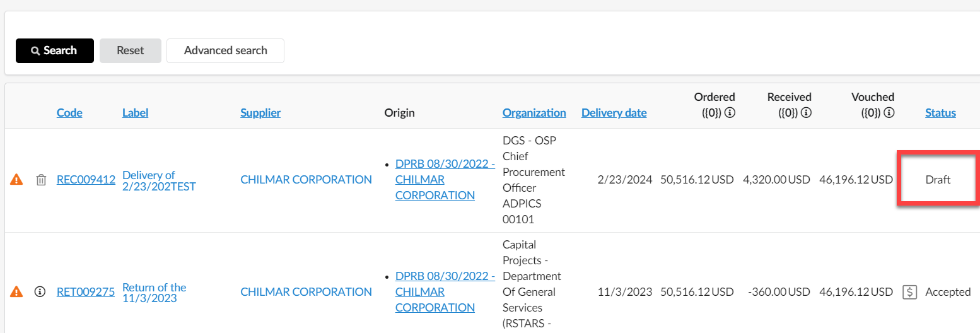The width and height of the screenshot is (980, 333).
Task: Click the warning triangle on REC009412 row
Action: click(x=16, y=180)
